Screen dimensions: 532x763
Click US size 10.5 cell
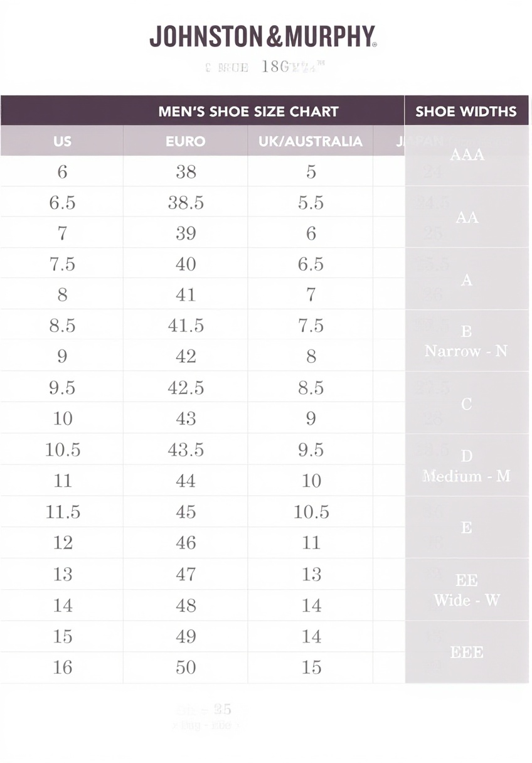[x=63, y=450]
